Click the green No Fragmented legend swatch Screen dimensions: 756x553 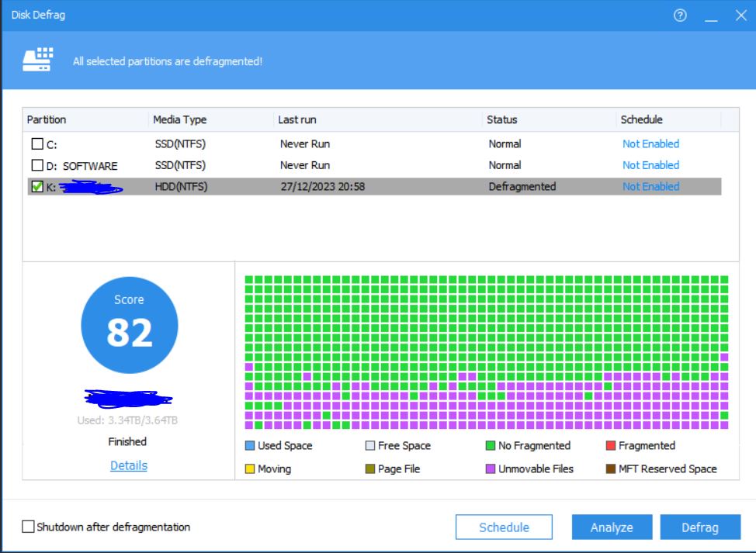pos(491,445)
